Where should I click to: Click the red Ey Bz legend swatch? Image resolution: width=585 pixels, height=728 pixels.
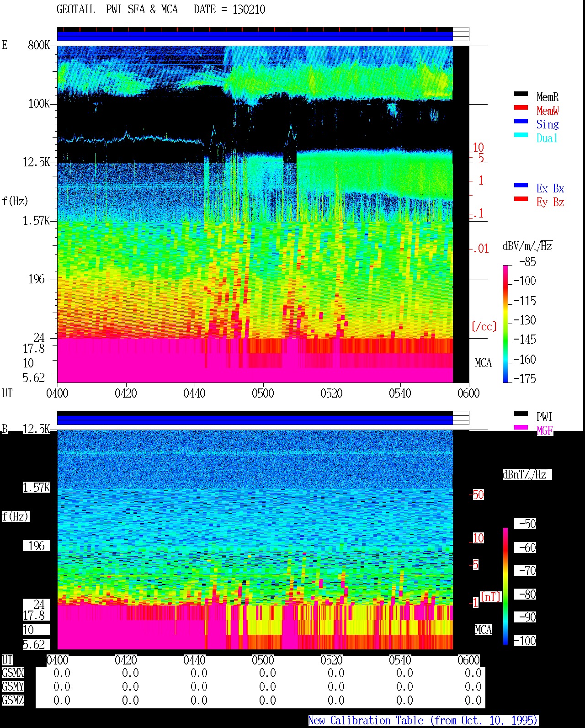coord(521,199)
